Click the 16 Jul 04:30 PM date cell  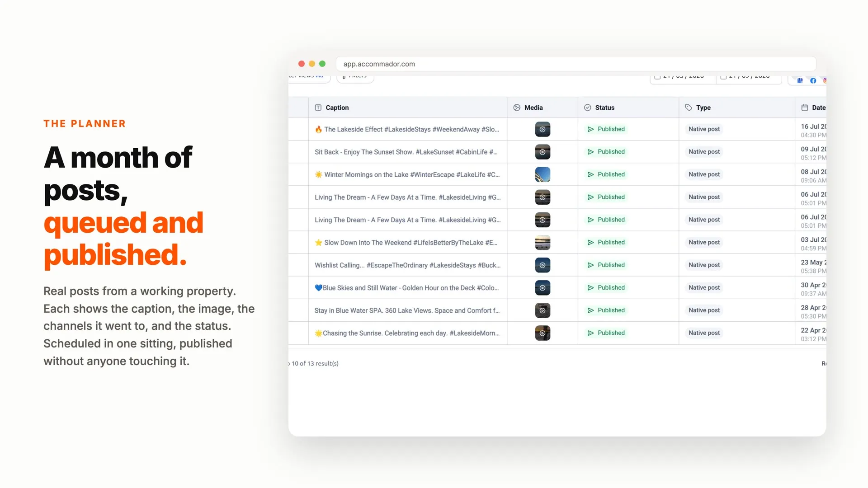click(813, 131)
